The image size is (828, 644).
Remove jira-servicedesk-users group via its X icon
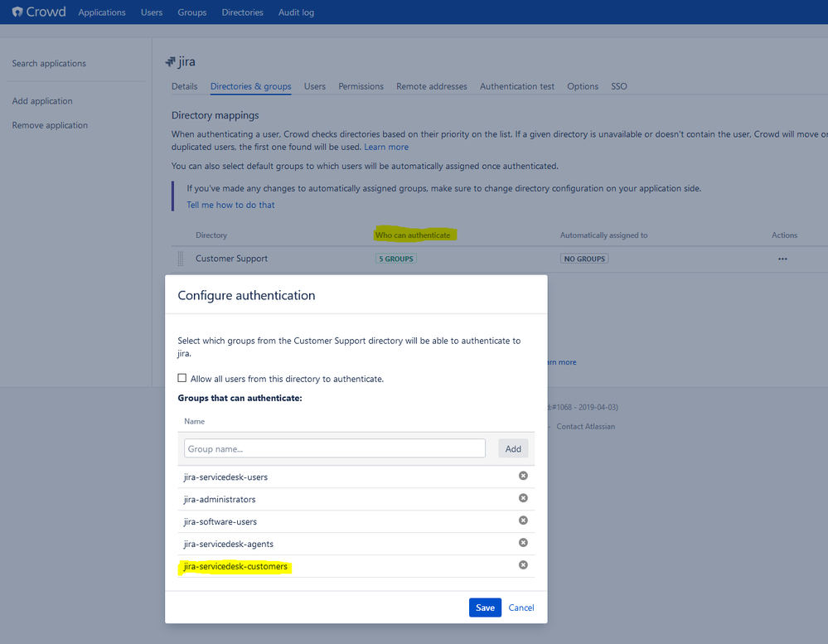tap(523, 476)
